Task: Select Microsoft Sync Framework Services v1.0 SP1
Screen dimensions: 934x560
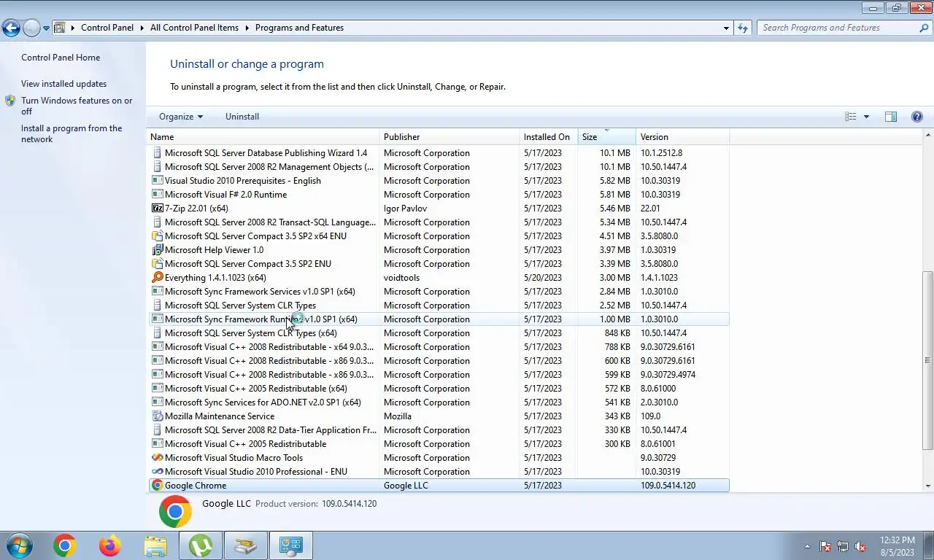Action: tap(439, 292)
